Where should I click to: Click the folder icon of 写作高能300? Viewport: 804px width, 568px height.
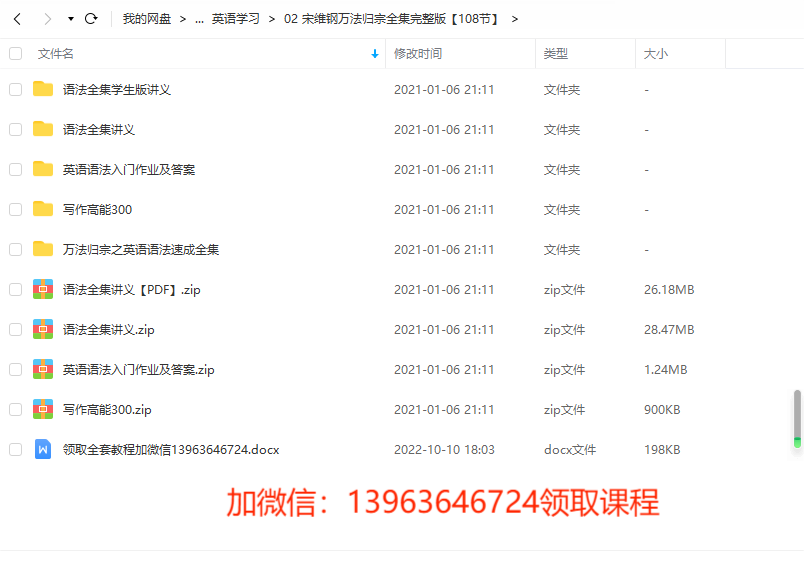43,209
